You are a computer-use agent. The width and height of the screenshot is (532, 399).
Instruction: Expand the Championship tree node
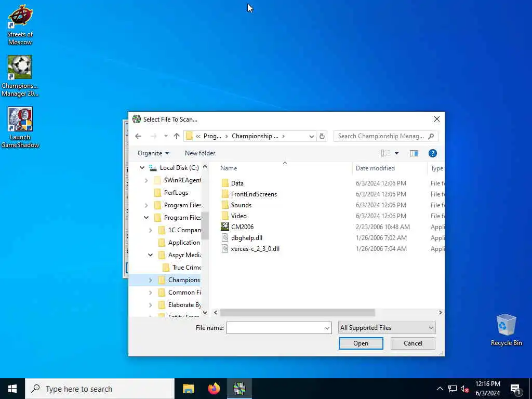coord(150,280)
